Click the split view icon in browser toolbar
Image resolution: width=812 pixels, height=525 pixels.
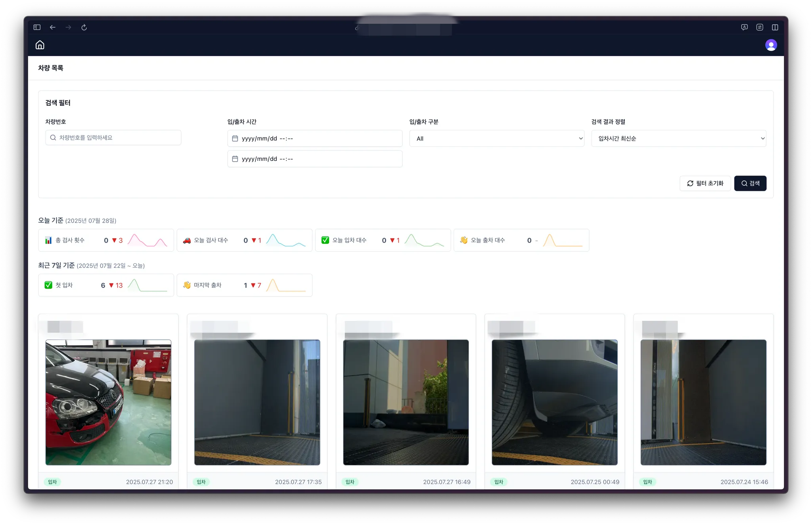pos(775,27)
